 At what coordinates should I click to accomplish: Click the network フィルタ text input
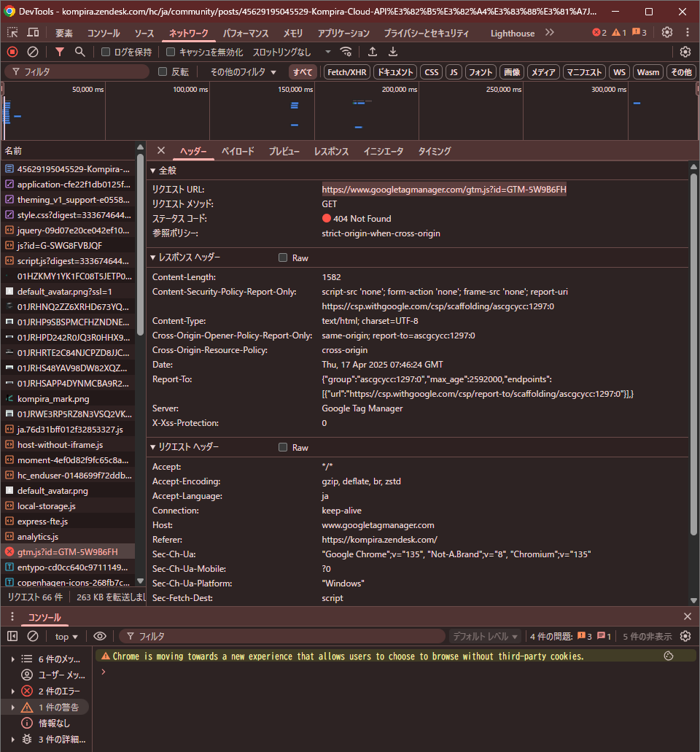click(80, 72)
